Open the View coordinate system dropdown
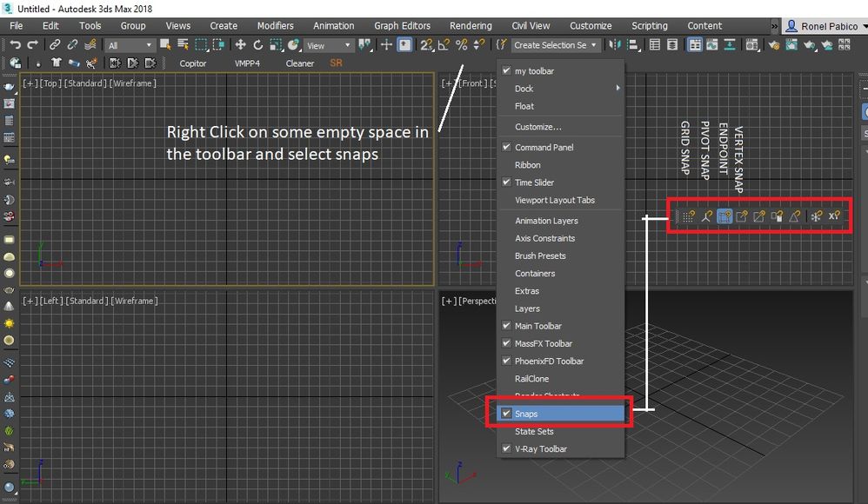This screenshot has height=504, width=868. coord(330,45)
